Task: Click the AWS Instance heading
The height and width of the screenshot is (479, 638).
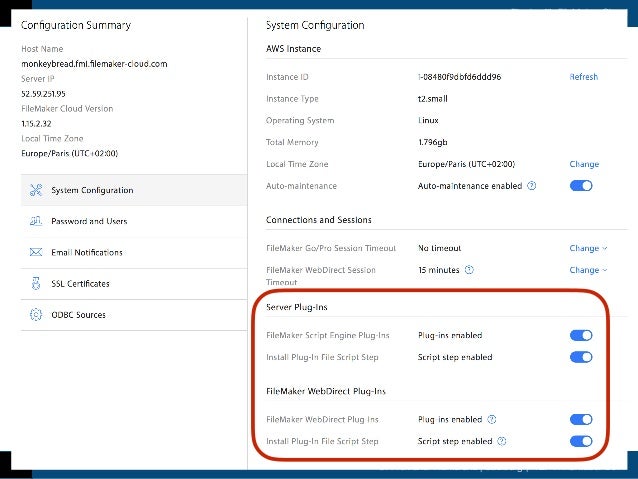Action: [293, 49]
